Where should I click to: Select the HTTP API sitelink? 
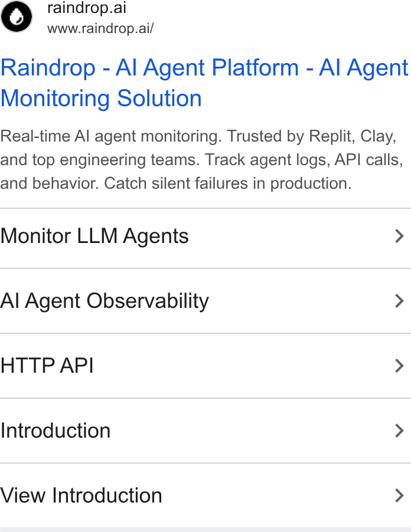pyautogui.click(x=206, y=366)
